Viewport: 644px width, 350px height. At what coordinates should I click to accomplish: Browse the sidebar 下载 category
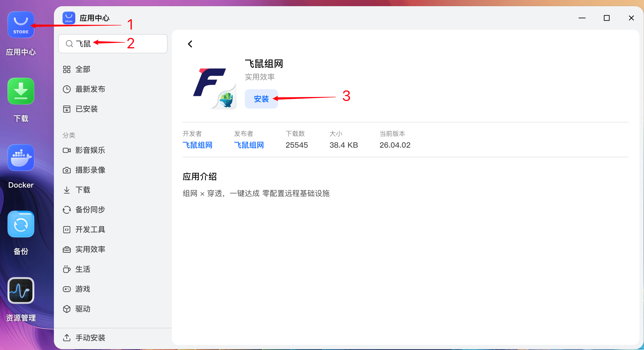coord(113,190)
